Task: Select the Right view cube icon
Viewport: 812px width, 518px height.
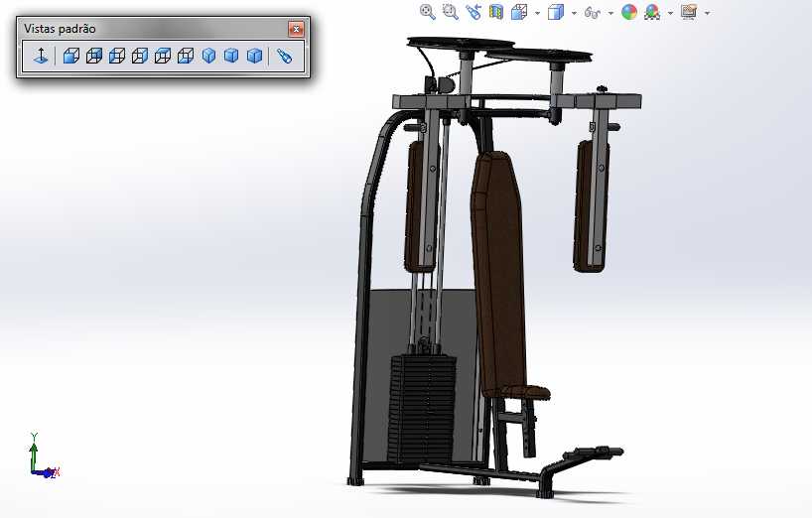Action: 139,56
